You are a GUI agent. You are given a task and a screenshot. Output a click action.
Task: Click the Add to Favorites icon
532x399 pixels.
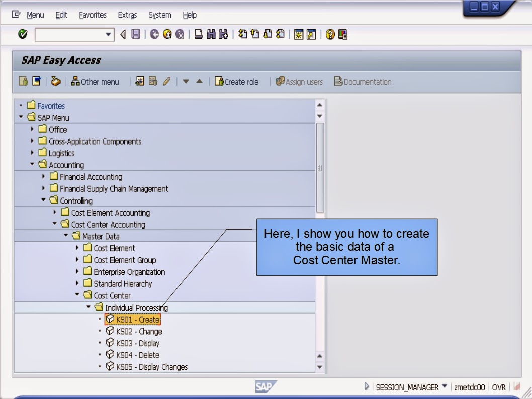pos(140,82)
